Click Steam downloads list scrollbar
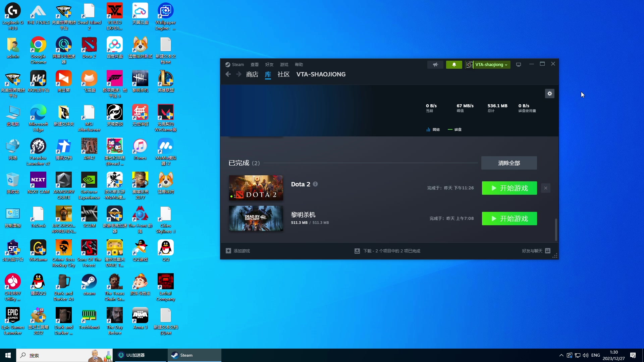644x362 pixels. coord(556,230)
